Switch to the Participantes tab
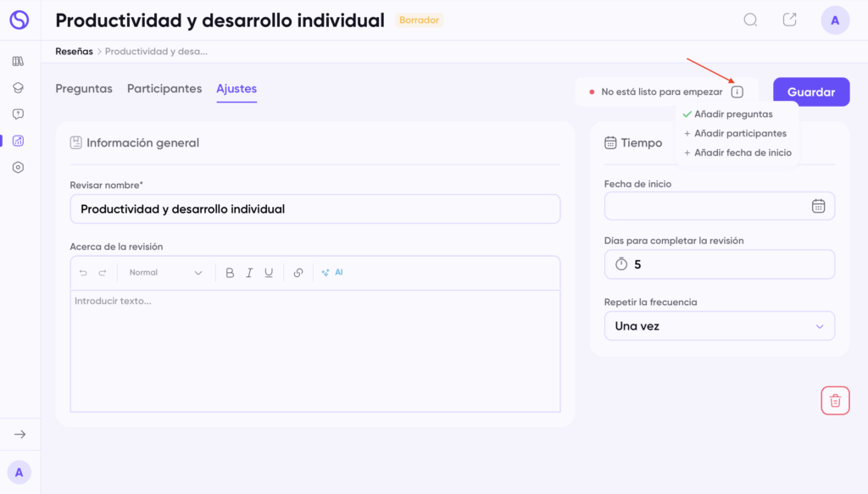The height and width of the screenshot is (494, 868). pos(164,89)
